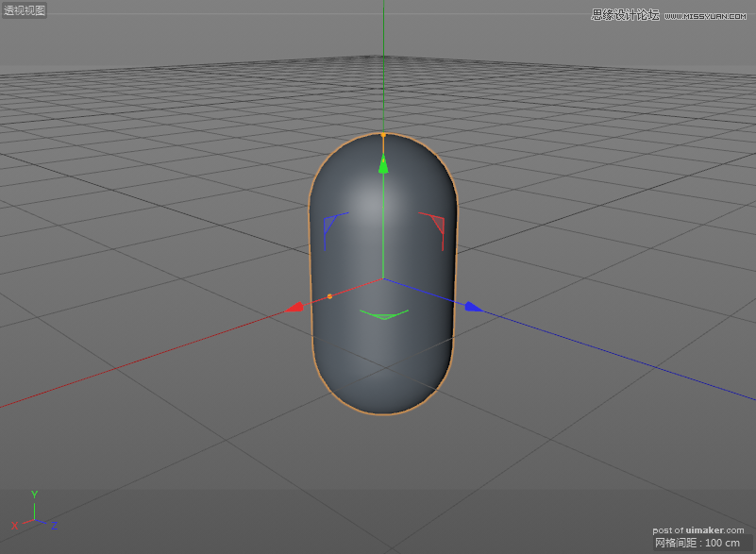Select the orange handle at the capsule's top
Viewport: 756px width, 554px height.
tap(383, 135)
